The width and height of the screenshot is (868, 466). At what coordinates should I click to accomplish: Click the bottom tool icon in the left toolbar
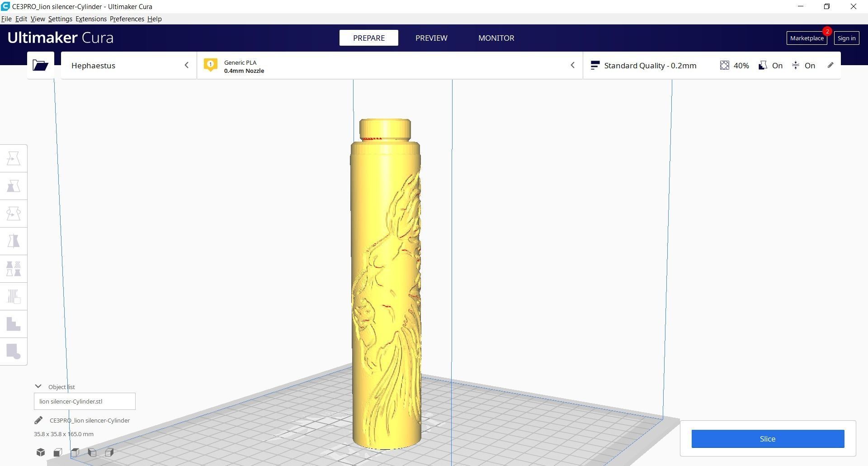[x=14, y=352]
